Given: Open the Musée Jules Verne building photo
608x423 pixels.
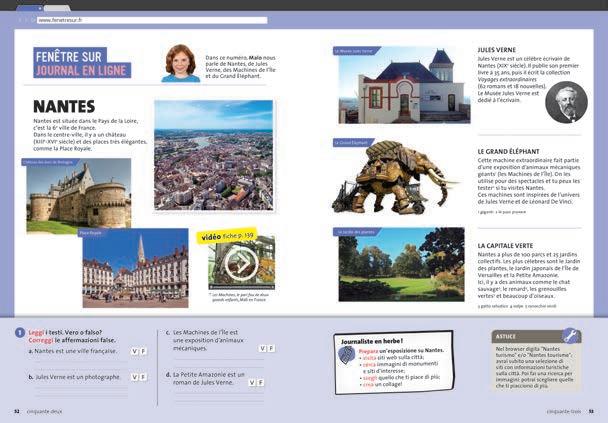Looking at the screenshot, I should click(x=404, y=85).
